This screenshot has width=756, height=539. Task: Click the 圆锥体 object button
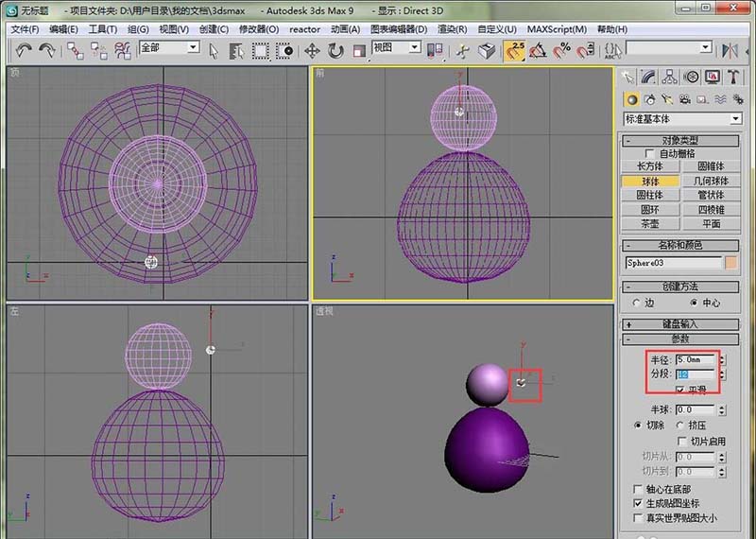tap(712, 166)
